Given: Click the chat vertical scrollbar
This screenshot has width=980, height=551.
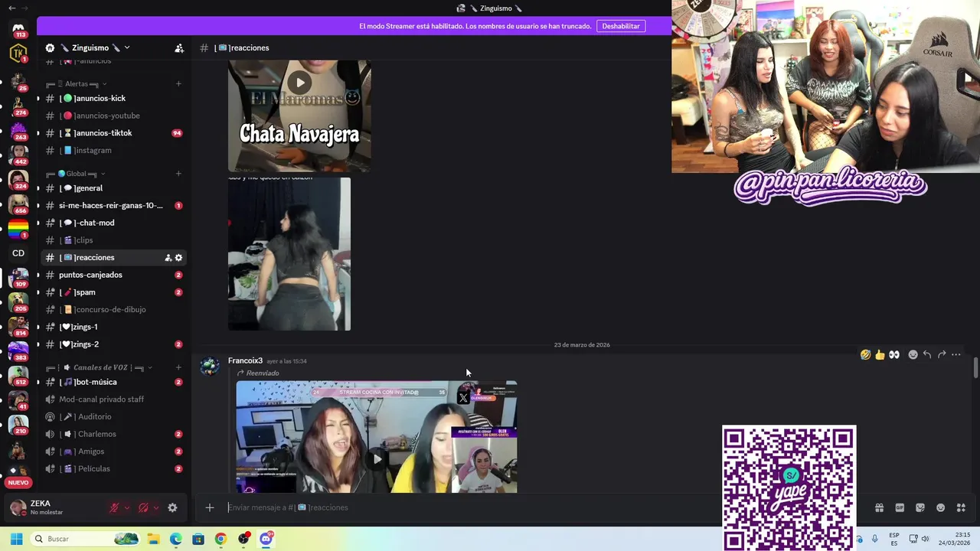Looking at the screenshot, I should tap(975, 367).
